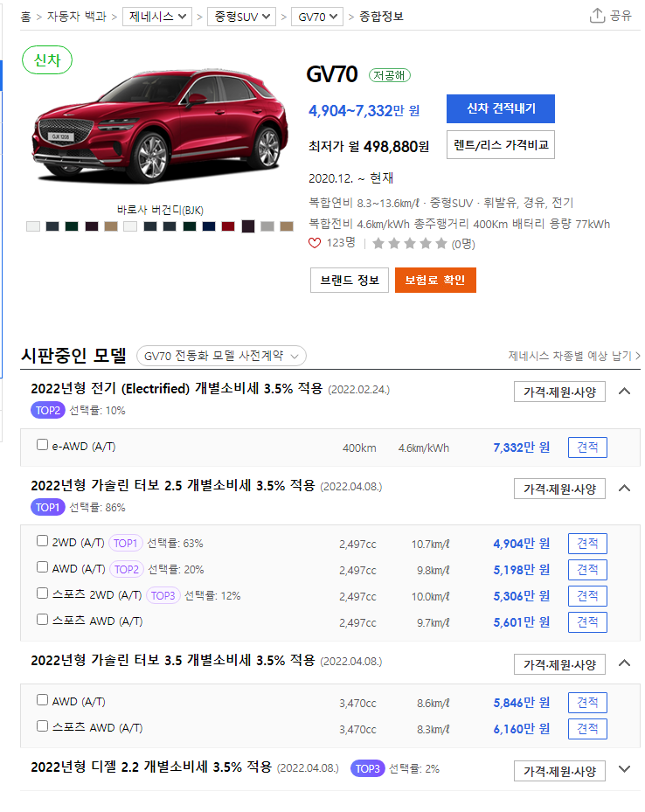
Task: Click 견적 for the 5,198만 원 trim
Action: coord(587,570)
